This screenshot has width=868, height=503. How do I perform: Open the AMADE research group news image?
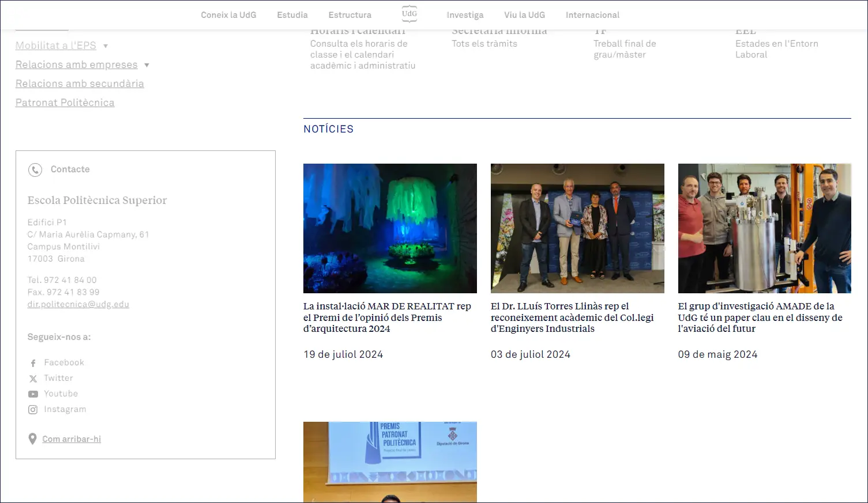[764, 228]
